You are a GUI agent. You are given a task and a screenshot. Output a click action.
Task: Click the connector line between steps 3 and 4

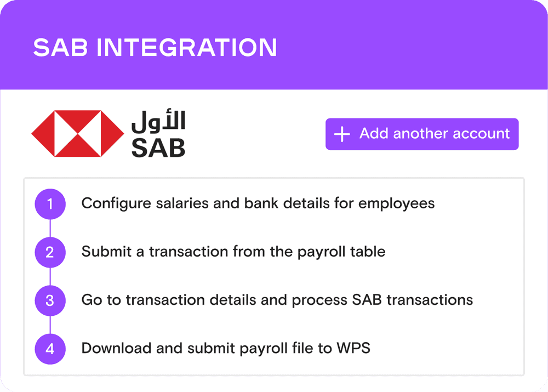pos(50,325)
